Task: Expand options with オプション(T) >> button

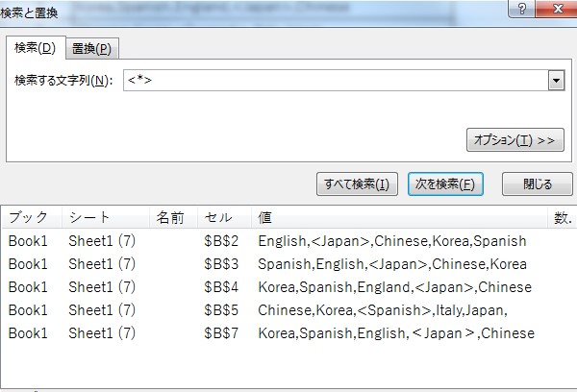Action: pyautogui.click(x=514, y=140)
